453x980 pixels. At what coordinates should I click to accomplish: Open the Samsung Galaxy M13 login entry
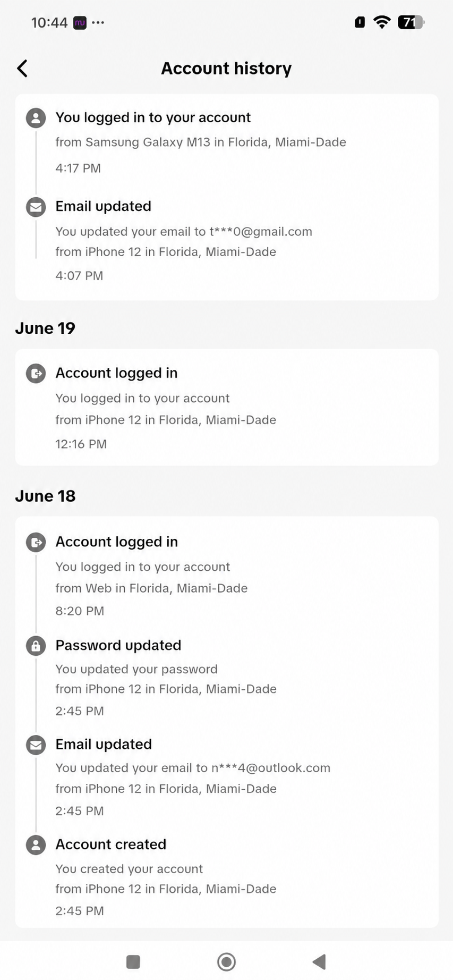(x=227, y=142)
